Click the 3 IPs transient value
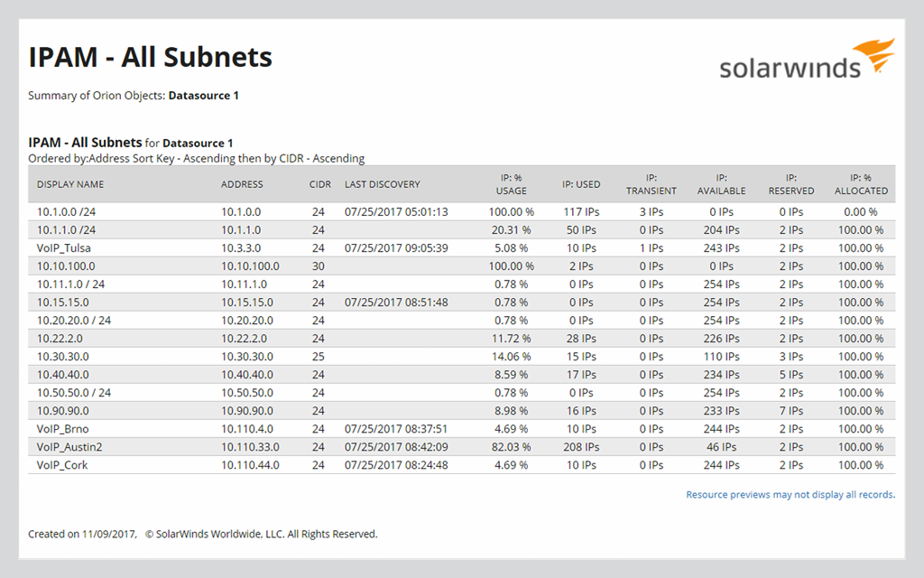924x578 pixels. coord(651,211)
